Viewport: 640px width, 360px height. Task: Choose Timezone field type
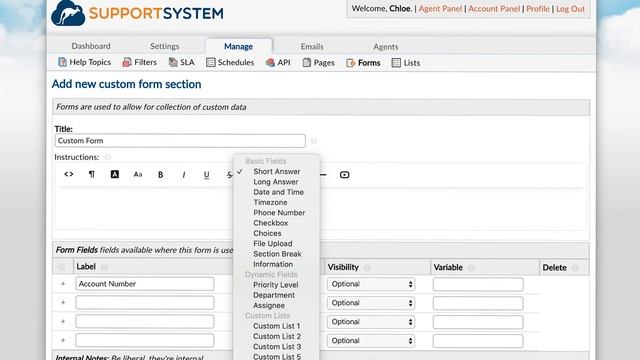click(x=270, y=202)
